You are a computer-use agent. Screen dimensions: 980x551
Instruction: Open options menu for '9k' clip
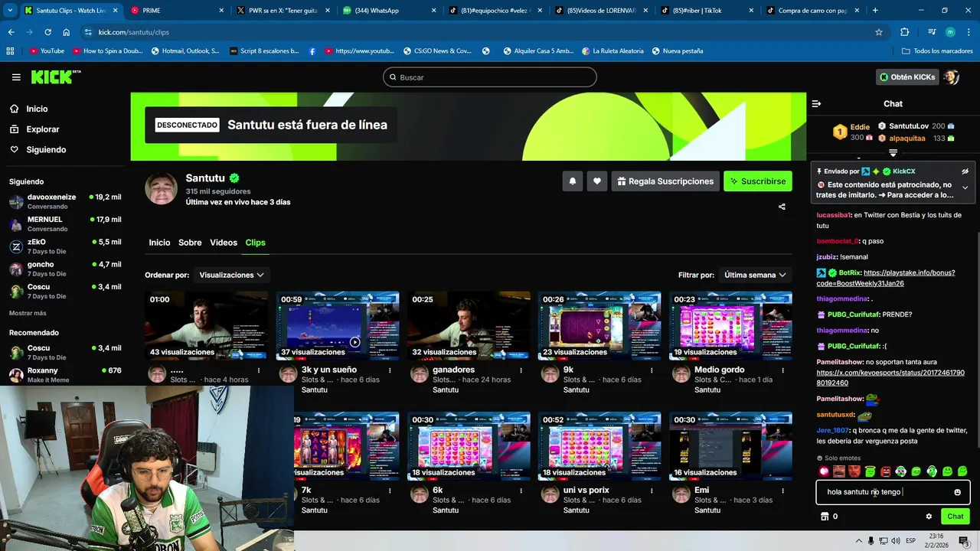(652, 370)
